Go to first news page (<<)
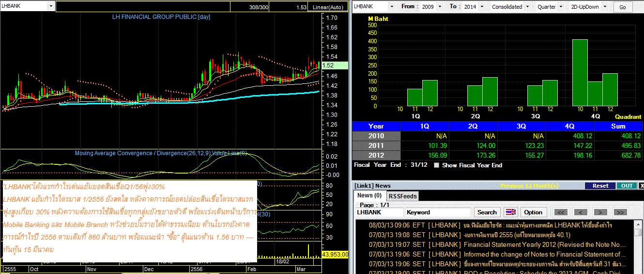The width and height of the screenshot is (644, 274). 561,212
